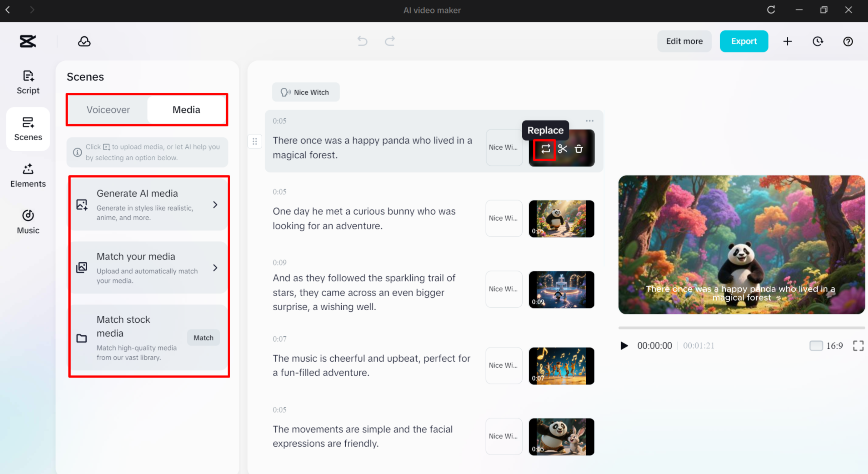Open the Script panel
The width and height of the screenshot is (868, 474).
tap(28, 82)
